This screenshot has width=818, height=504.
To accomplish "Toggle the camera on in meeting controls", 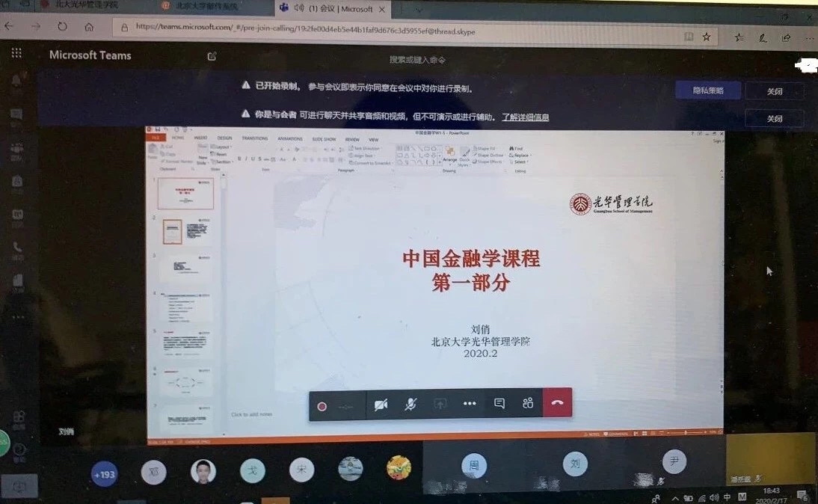I will pyautogui.click(x=381, y=405).
